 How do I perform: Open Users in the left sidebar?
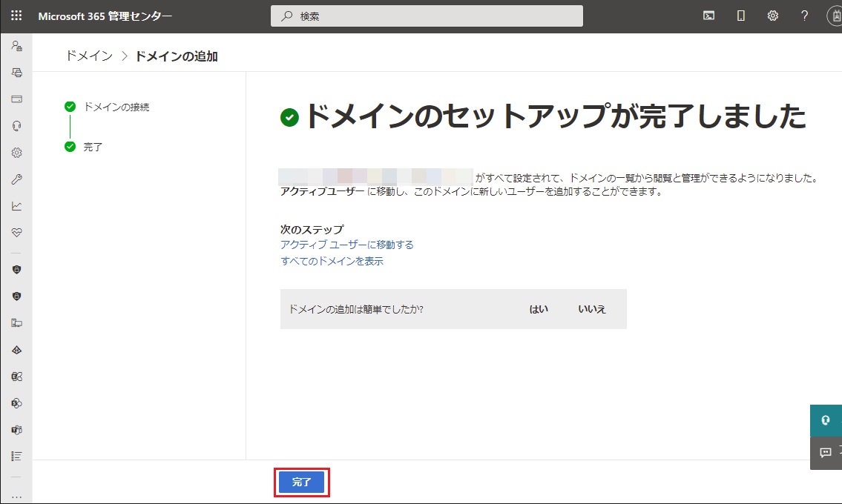[16, 46]
